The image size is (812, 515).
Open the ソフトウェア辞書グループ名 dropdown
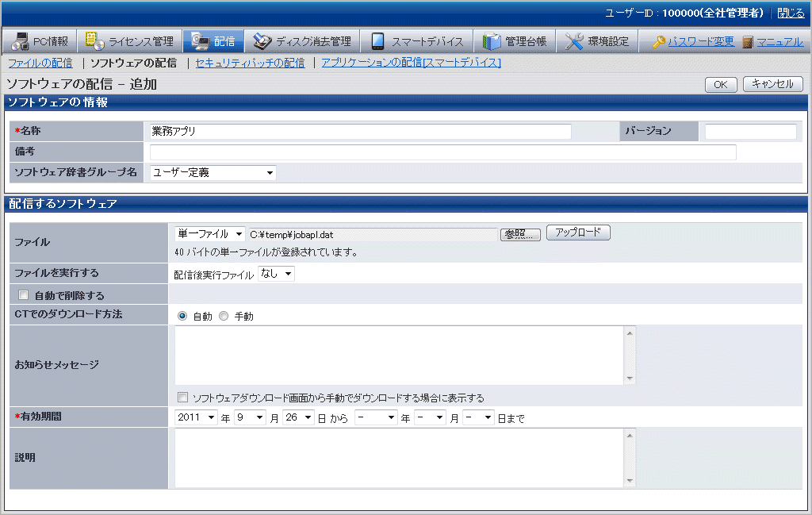point(213,172)
